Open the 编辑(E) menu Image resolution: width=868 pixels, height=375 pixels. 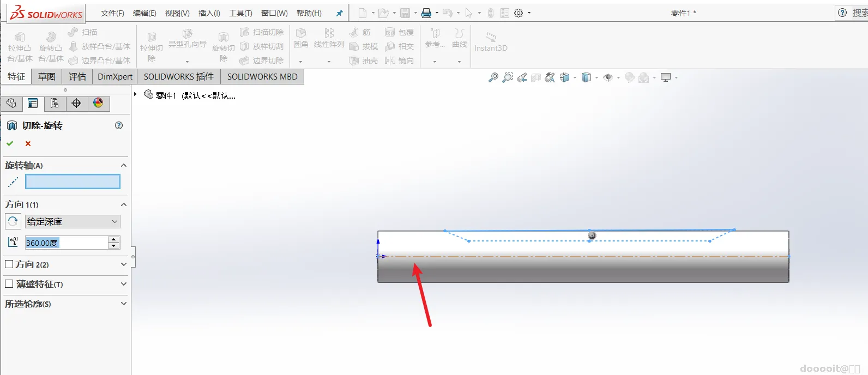pyautogui.click(x=144, y=13)
